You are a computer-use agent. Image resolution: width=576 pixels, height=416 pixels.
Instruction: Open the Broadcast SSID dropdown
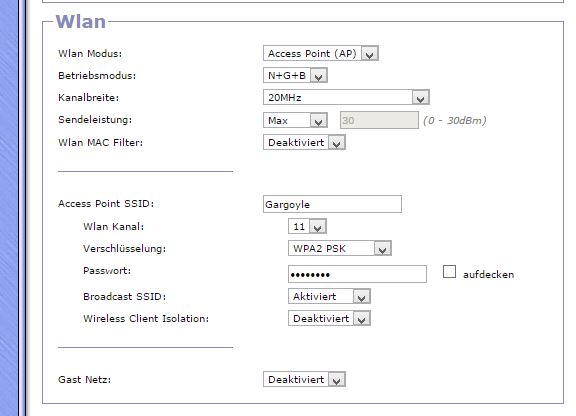pos(329,297)
